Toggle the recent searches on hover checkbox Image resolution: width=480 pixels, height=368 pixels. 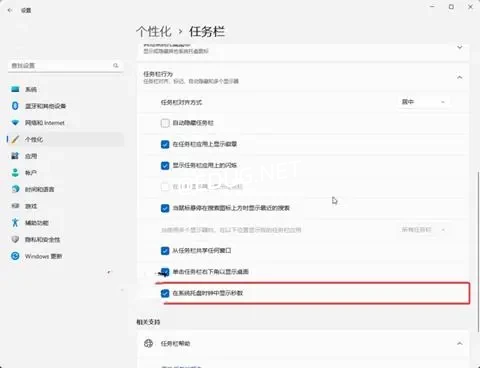click(165, 208)
